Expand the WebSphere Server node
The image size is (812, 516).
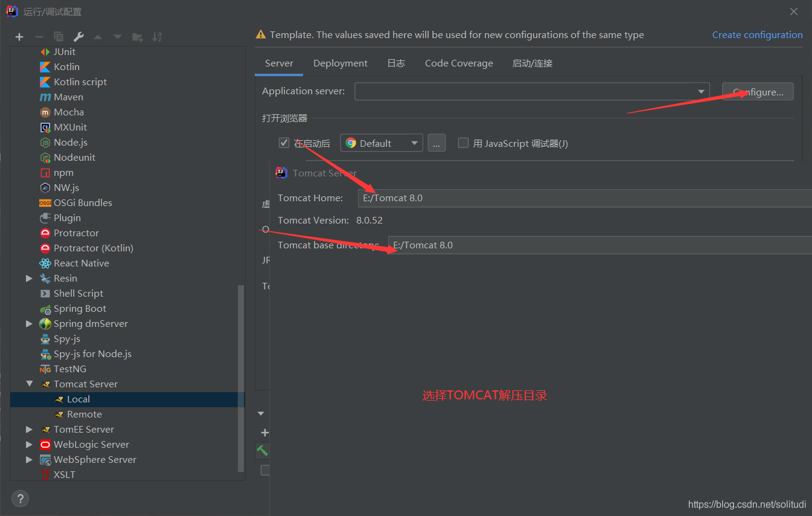tap(29, 460)
